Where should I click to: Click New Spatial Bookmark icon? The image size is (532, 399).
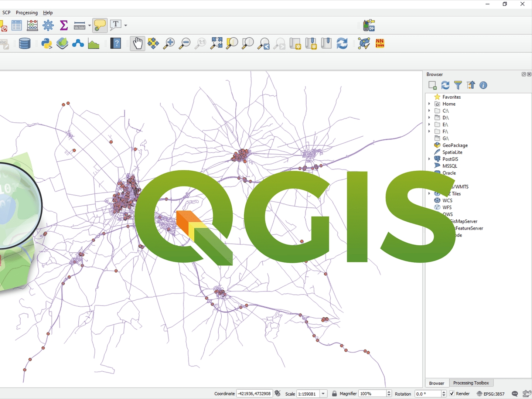point(311,44)
